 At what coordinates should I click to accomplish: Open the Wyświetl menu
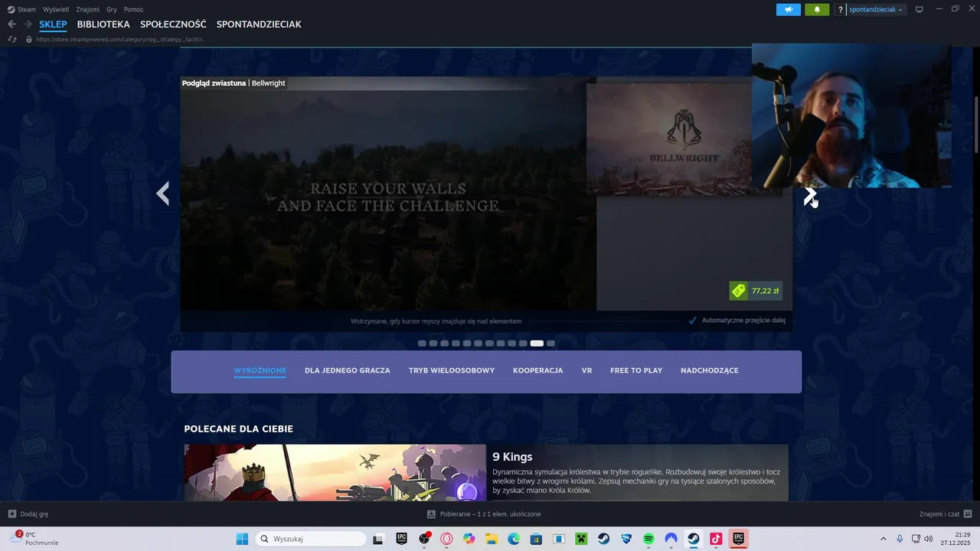[56, 9]
